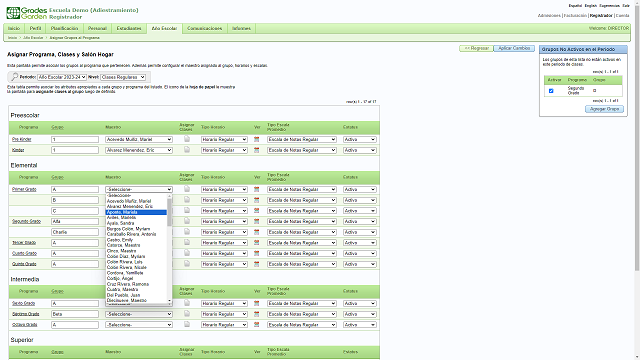Click the Grades Garden logo
Viewport: 640px width, 360px height.
click(x=27, y=13)
